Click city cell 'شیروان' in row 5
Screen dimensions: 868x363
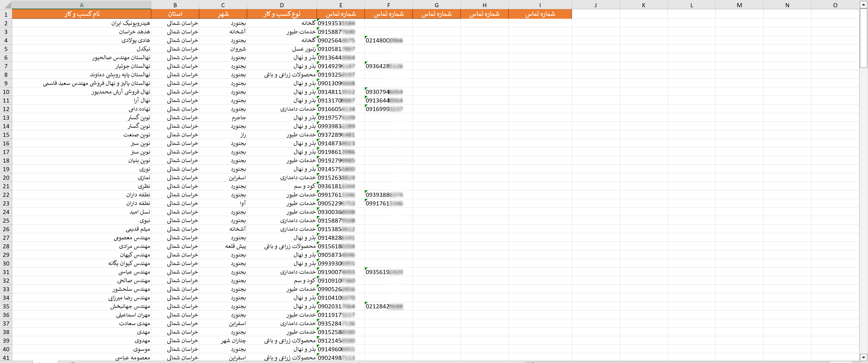click(x=223, y=49)
